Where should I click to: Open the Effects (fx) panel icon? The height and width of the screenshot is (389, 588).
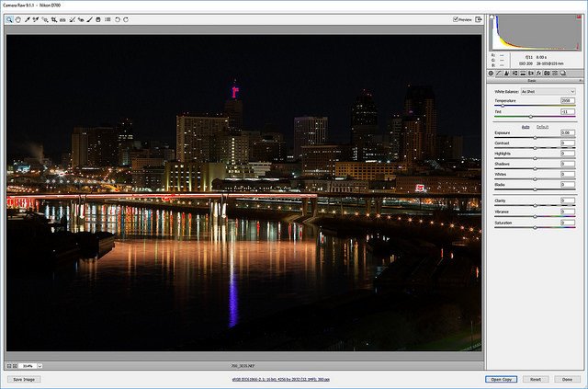538,73
